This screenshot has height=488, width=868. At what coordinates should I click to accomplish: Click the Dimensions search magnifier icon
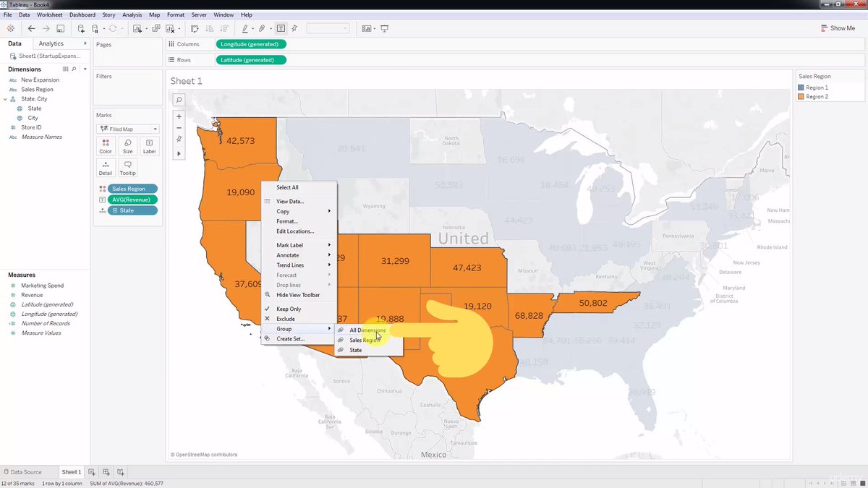coord(74,69)
